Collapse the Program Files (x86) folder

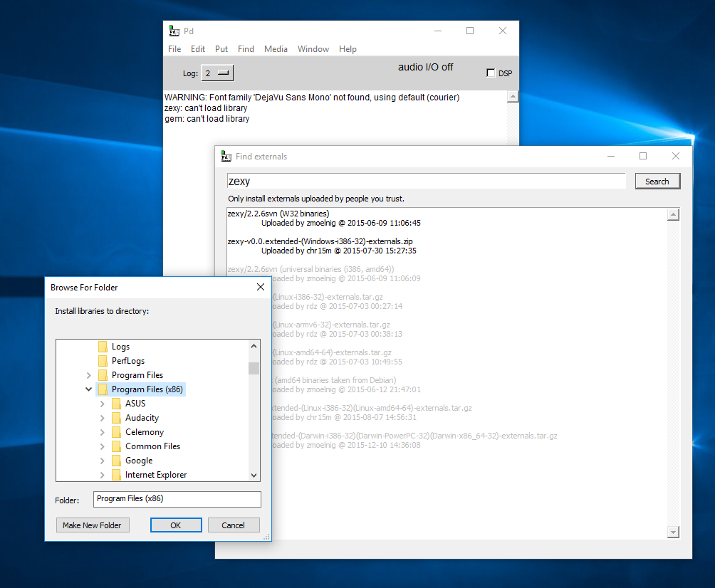pos(88,389)
